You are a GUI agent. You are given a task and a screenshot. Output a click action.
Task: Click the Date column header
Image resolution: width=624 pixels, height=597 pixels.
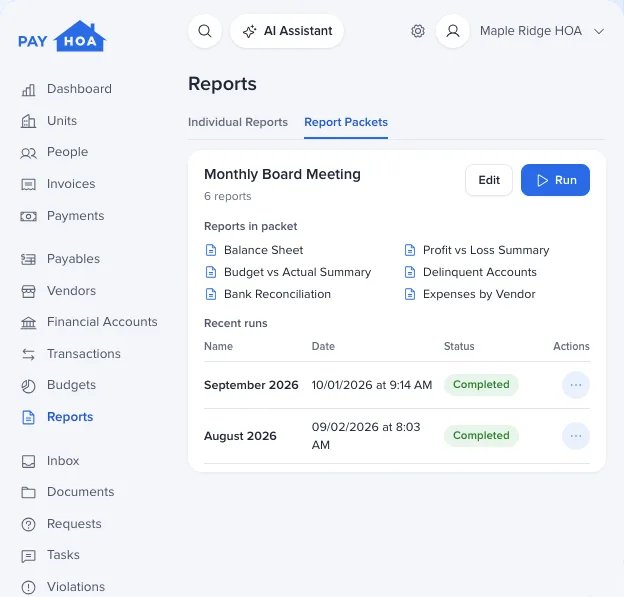tap(323, 346)
